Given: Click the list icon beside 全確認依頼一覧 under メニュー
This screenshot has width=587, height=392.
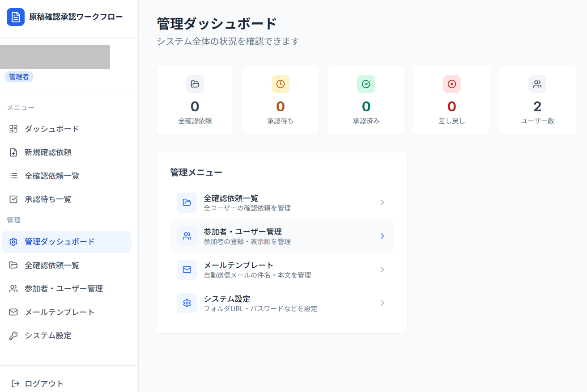Looking at the screenshot, I should pos(13,176).
